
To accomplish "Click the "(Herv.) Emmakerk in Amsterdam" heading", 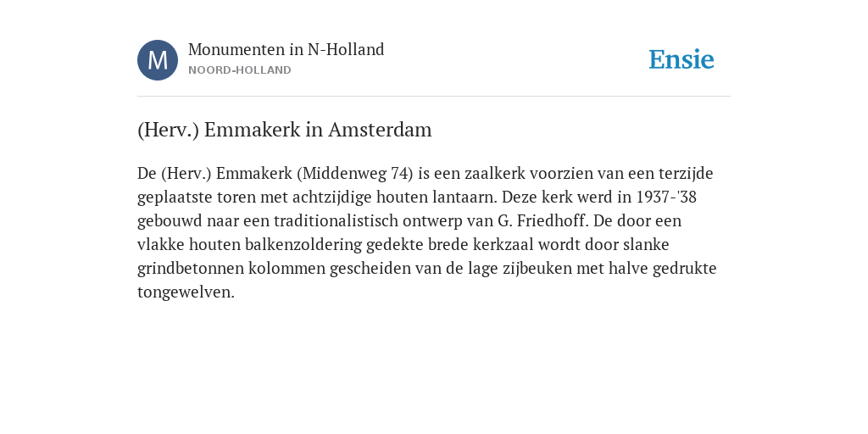I will (285, 130).
